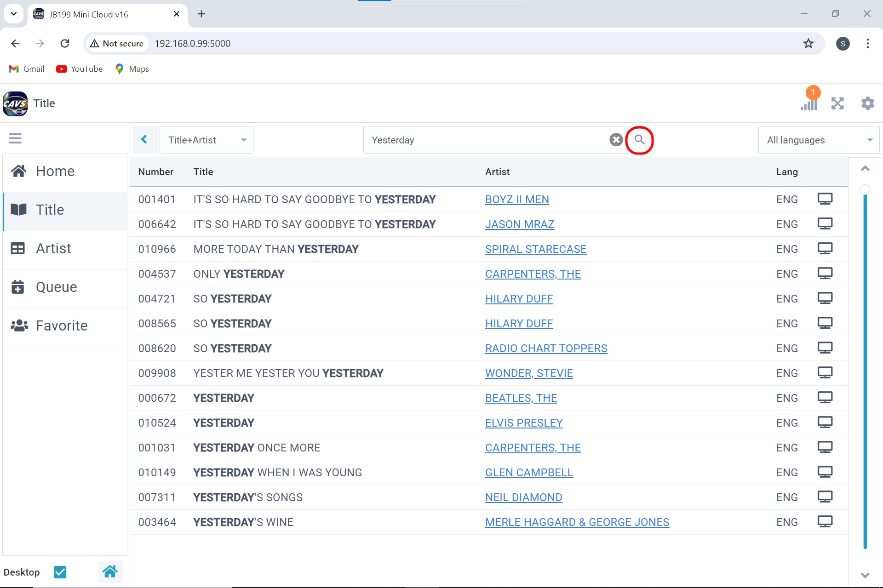Click monitor icon for YESTERDAY'S WINE row
This screenshot has height=588, width=883.
(825, 522)
